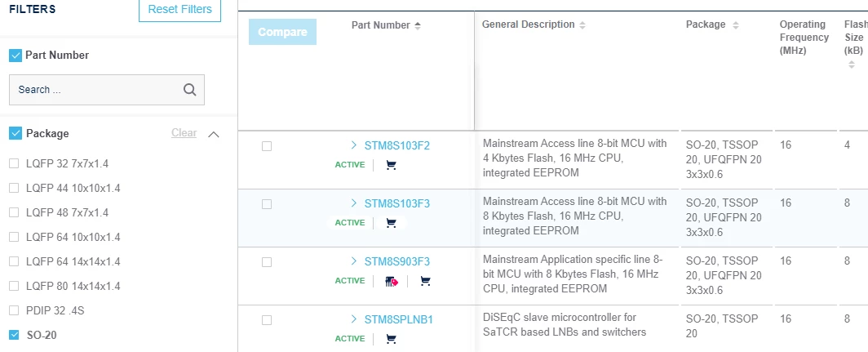Sort by Package column arrows
Viewport: 868px width, 352px height.
(x=736, y=25)
